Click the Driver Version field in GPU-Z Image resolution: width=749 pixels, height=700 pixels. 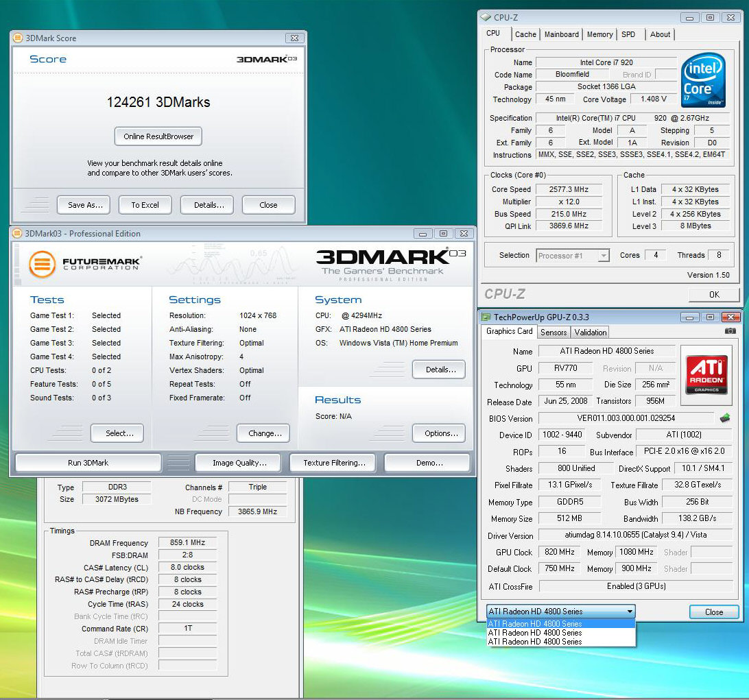(x=636, y=535)
